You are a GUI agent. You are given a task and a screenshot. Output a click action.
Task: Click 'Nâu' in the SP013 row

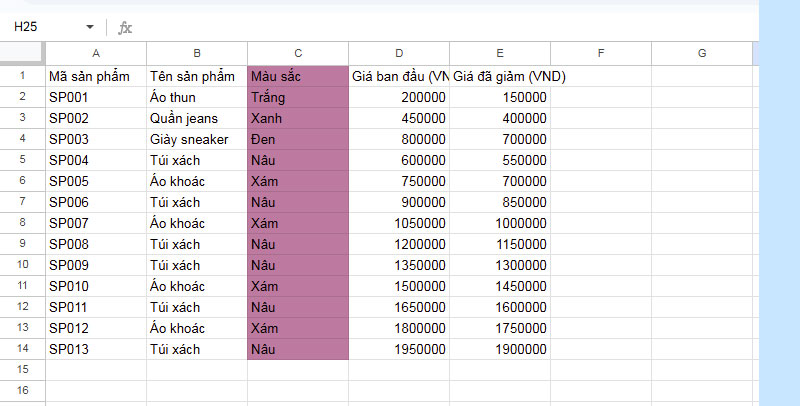[298, 349]
